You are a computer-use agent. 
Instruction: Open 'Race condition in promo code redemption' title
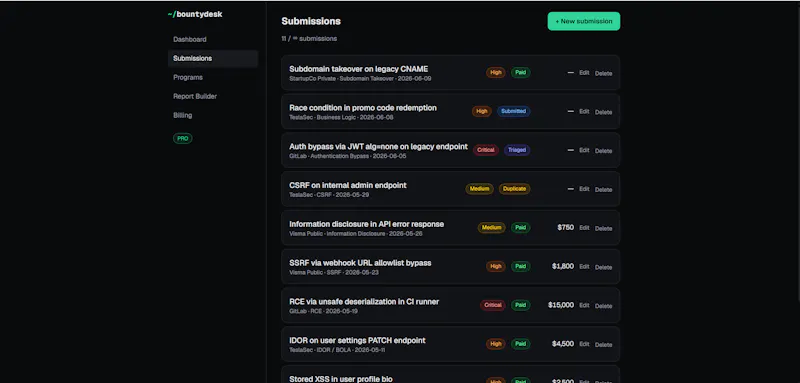[363, 108]
